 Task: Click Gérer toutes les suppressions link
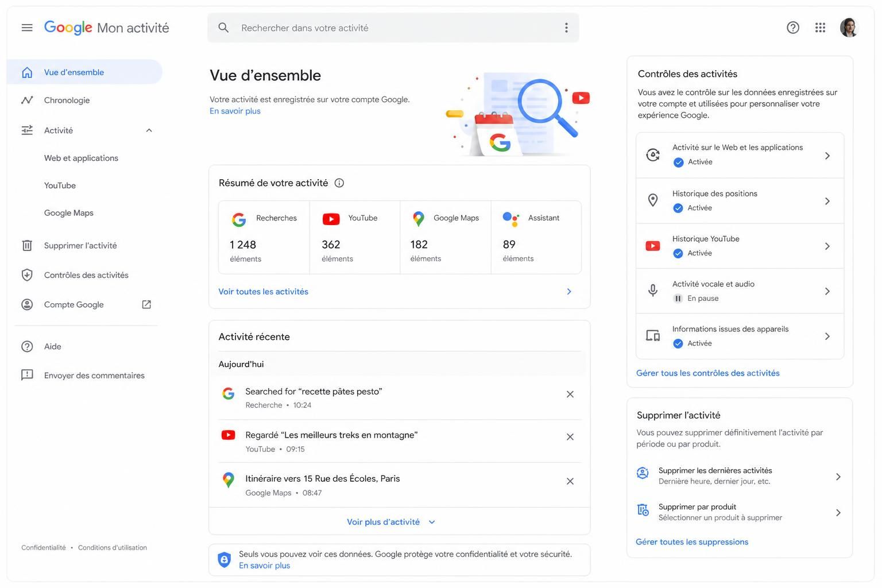(x=692, y=542)
